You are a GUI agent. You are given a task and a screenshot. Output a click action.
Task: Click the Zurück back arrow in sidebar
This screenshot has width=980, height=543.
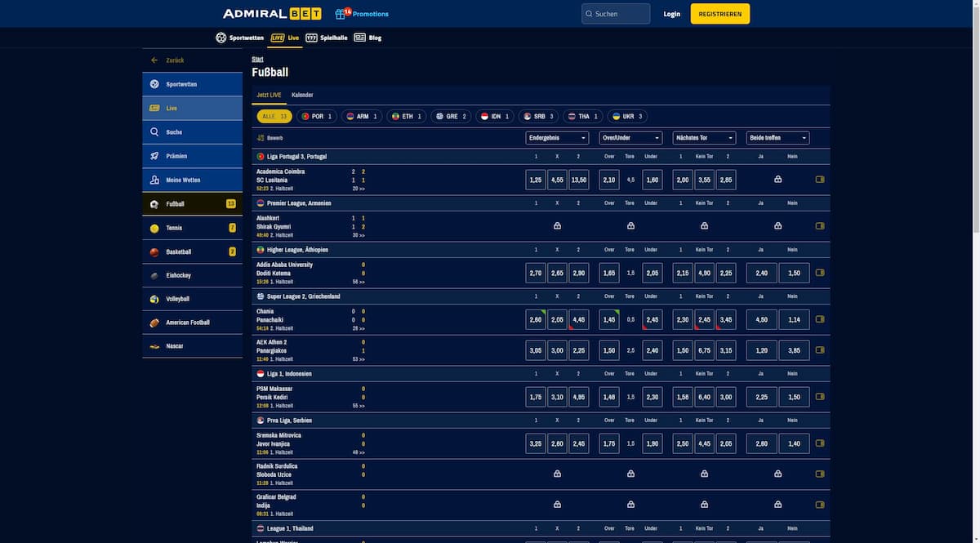click(154, 60)
